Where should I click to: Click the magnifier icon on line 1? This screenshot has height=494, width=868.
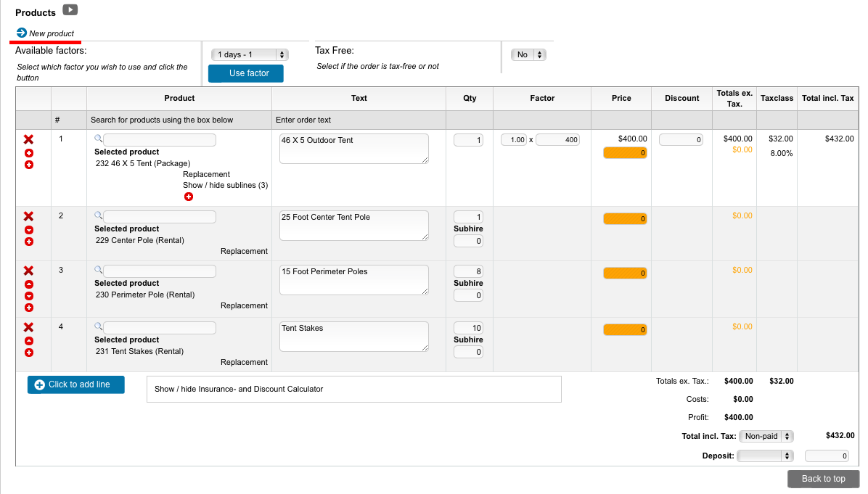pyautogui.click(x=98, y=139)
